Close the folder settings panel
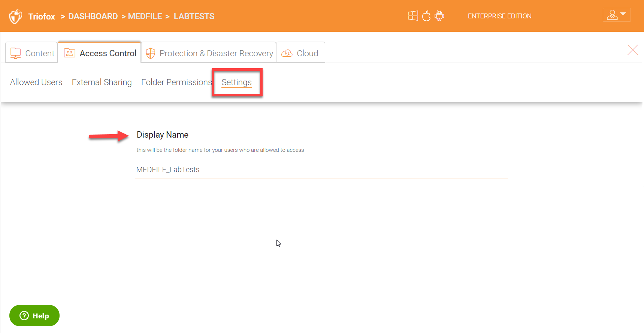The width and height of the screenshot is (644, 333). tap(632, 50)
